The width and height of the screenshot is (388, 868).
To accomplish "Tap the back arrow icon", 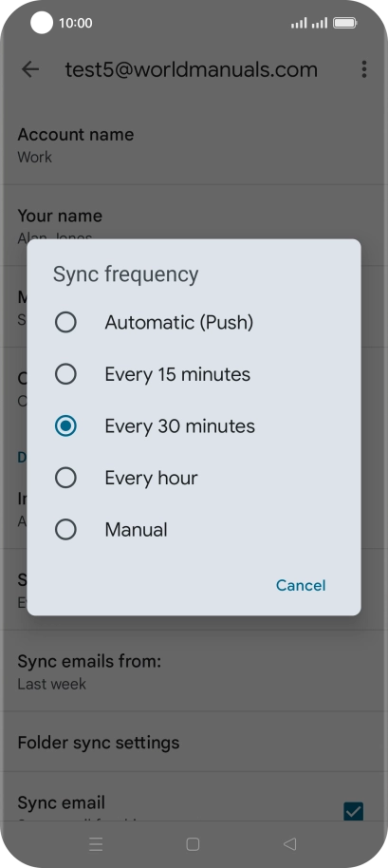I will 29,69.
